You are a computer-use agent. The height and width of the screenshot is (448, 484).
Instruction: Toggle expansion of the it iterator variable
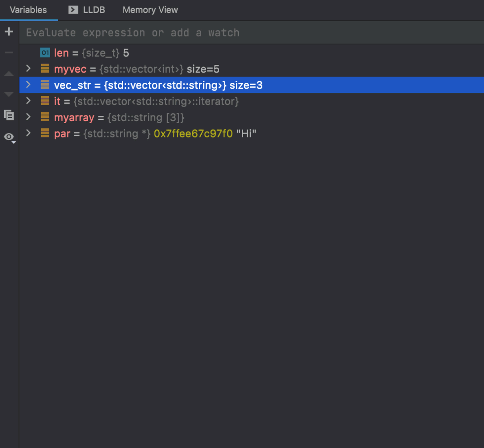pyautogui.click(x=28, y=101)
